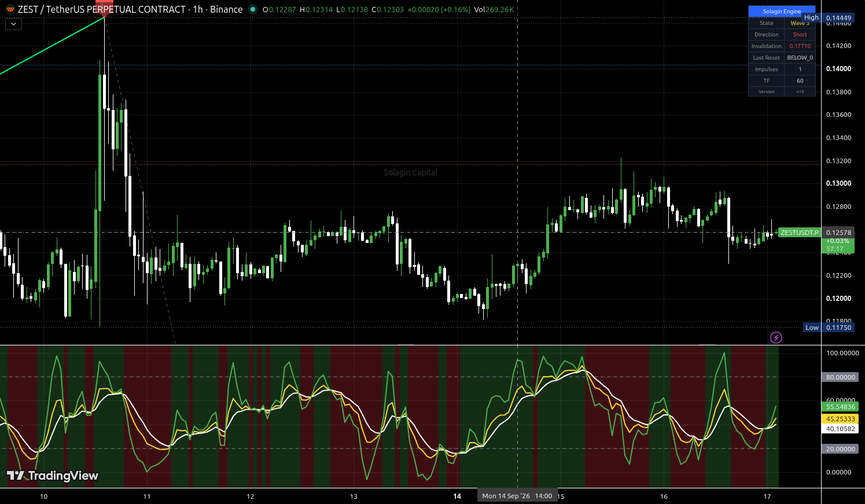Click date 17 on time axis
The height and width of the screenshot is (504, 865).
pyautogui.click(x=767, y=496)
